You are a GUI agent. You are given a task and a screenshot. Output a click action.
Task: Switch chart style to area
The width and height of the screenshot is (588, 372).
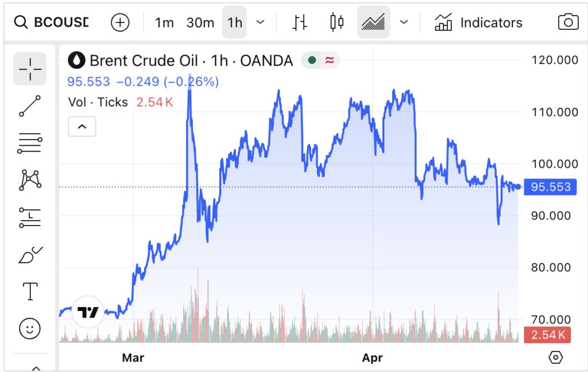click(373, 22)
